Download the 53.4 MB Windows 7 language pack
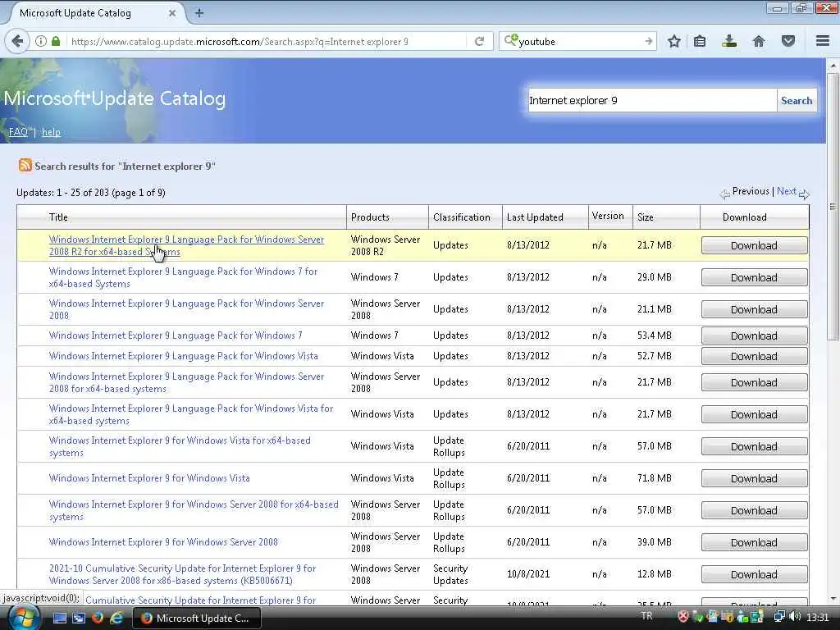Image resolution: width=840 pixels, height=630 pixels. click(x=755, y=336)
